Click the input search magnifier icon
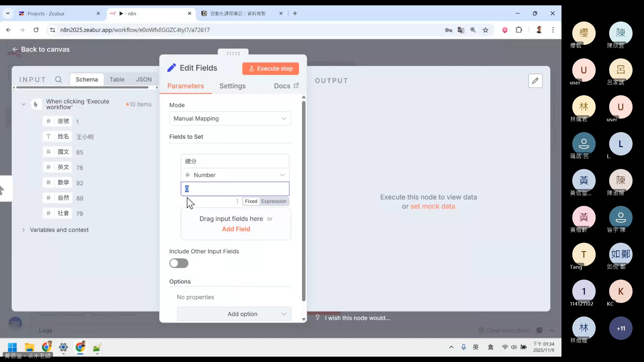Screen dimensions: 644x362 (58, 80)
